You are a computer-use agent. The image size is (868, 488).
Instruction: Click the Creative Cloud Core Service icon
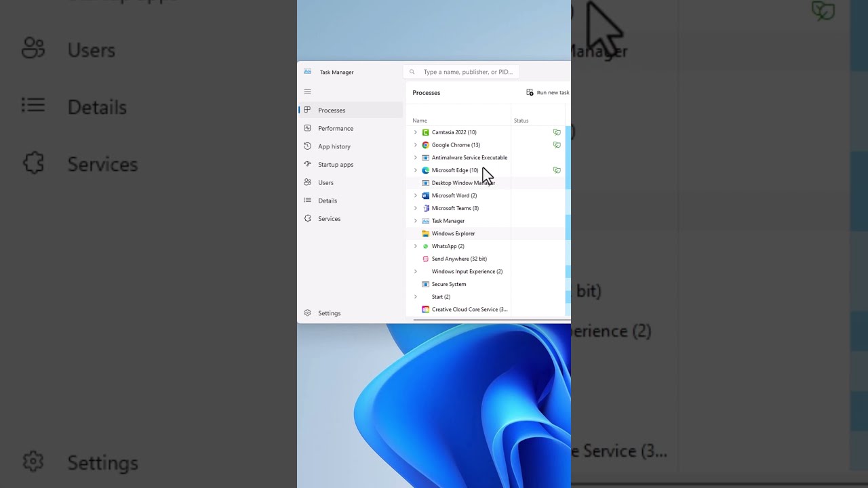426,310
